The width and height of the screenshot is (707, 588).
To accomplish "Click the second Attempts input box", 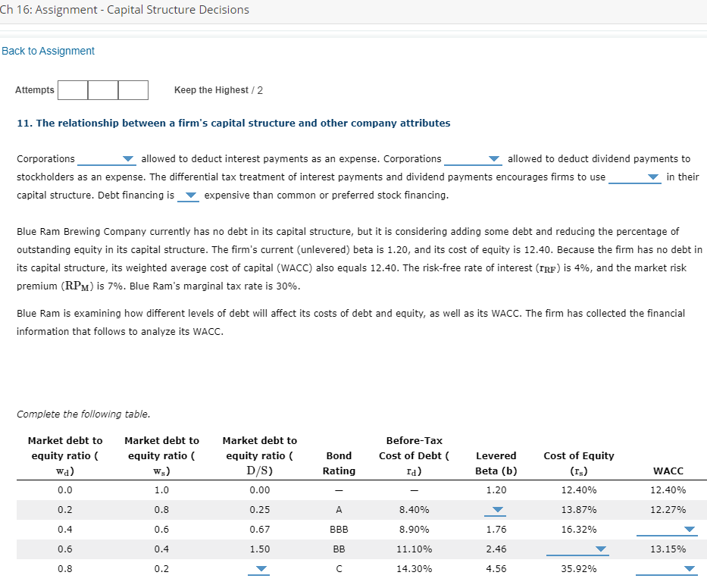I will coord(102,90).
